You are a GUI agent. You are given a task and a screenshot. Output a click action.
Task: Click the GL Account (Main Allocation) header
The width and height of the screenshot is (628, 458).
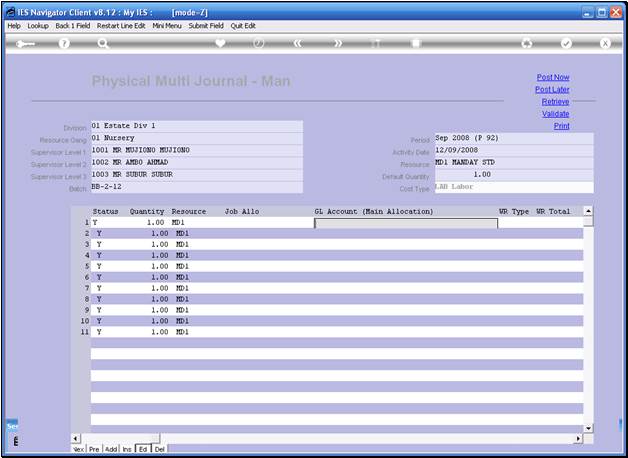374,211
